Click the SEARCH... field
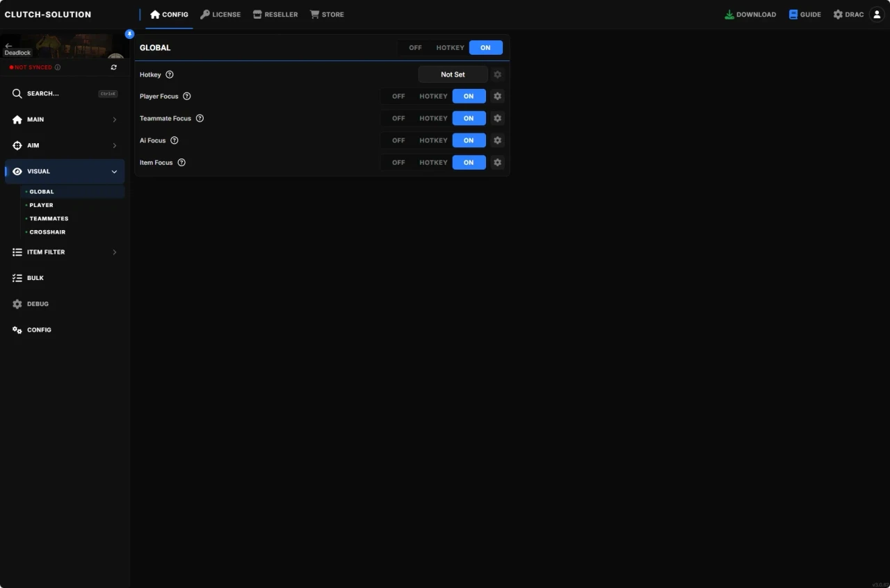890x588 pixels. point(65,93)
